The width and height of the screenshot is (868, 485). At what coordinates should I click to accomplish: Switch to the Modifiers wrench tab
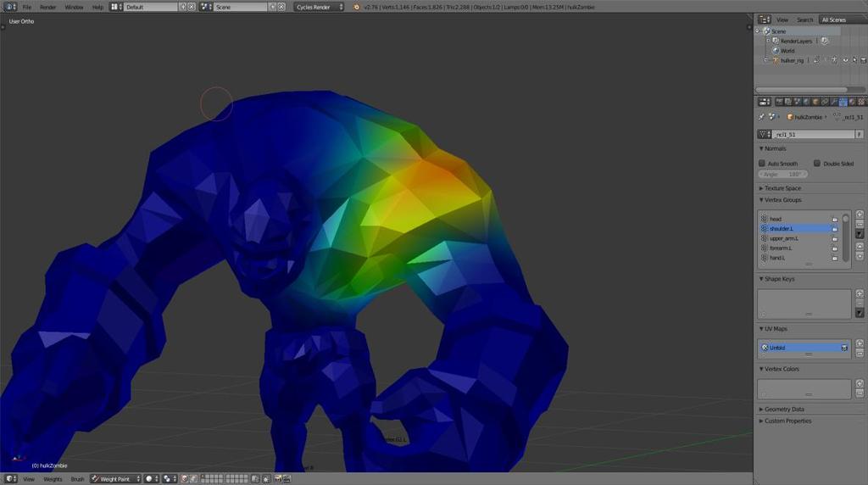click(834, 102)
